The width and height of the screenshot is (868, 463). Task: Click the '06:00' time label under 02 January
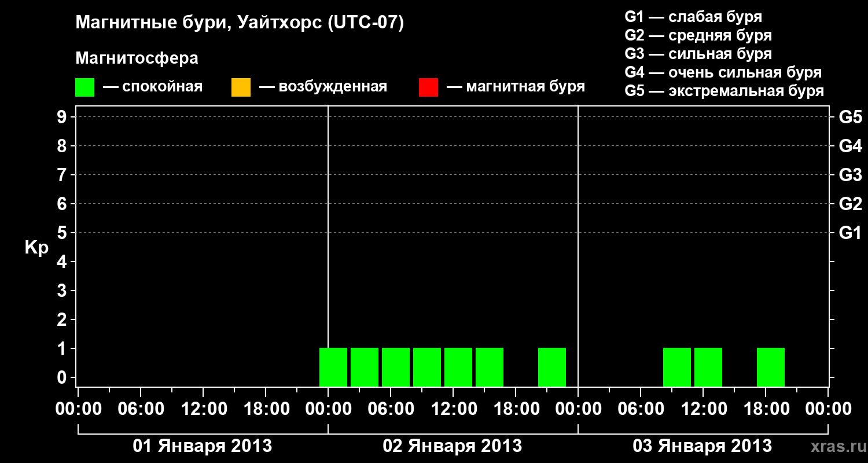click(x=391, y=409)
